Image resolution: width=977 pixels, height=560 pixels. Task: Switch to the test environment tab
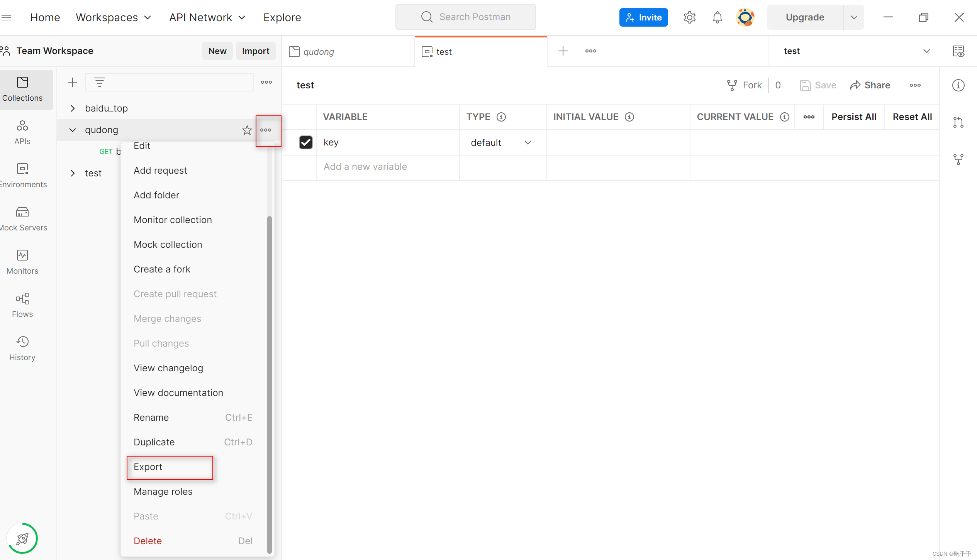(481, 51)
